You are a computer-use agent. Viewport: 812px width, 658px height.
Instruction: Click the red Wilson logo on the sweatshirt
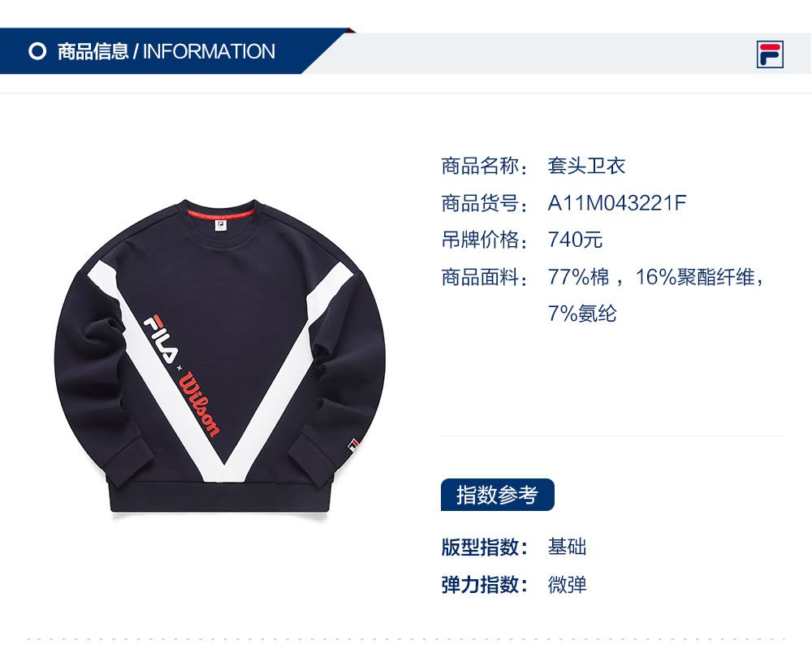(x=200, y=405)
